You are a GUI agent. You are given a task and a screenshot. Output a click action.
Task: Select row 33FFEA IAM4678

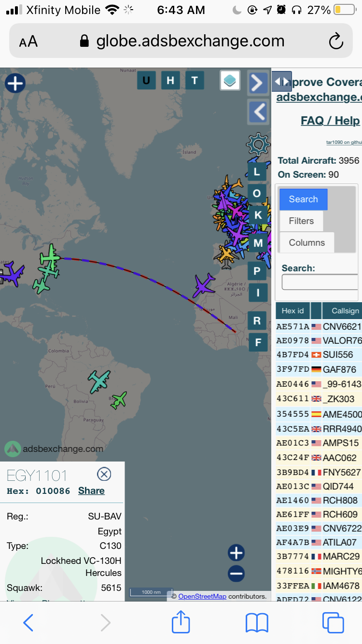(x=319, y=586)
